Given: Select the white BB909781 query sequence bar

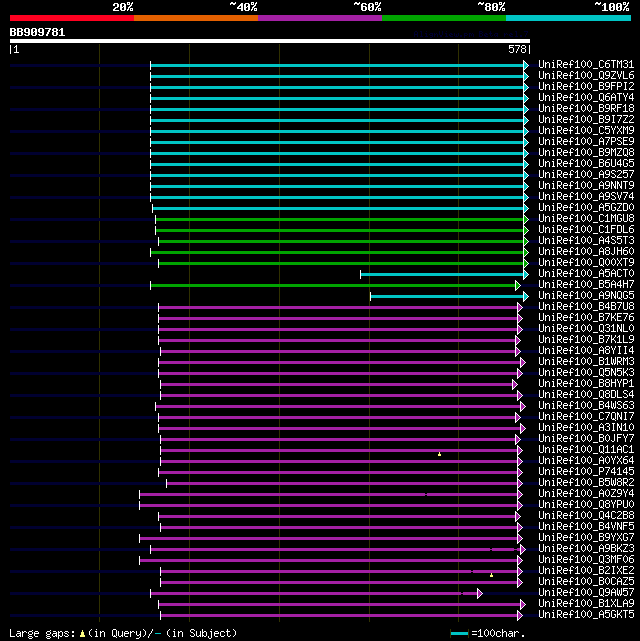Looking at the screenshot, I should coord(270,41).
